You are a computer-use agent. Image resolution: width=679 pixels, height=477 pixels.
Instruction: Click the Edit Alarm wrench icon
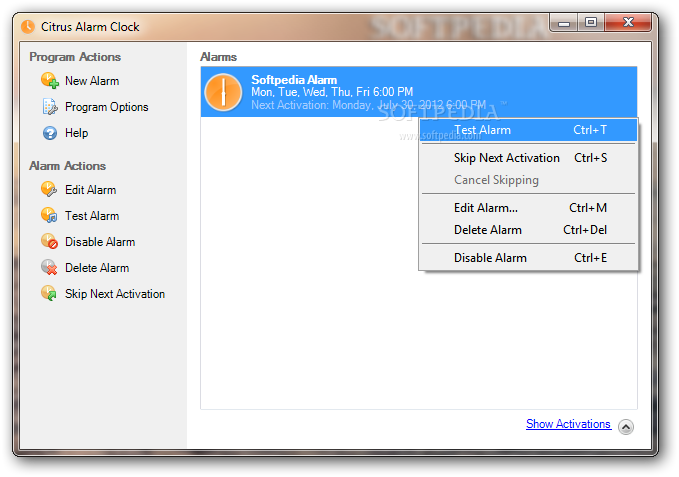tap(49, 190)
